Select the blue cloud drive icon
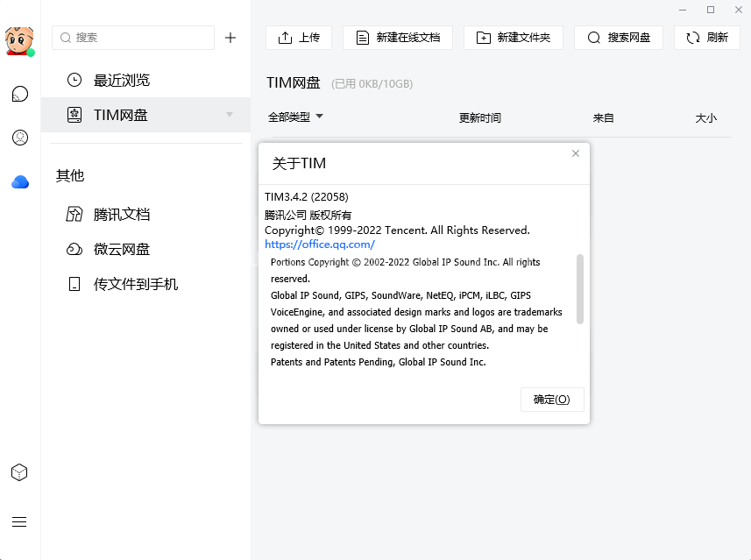 click(x=19, y=182)
